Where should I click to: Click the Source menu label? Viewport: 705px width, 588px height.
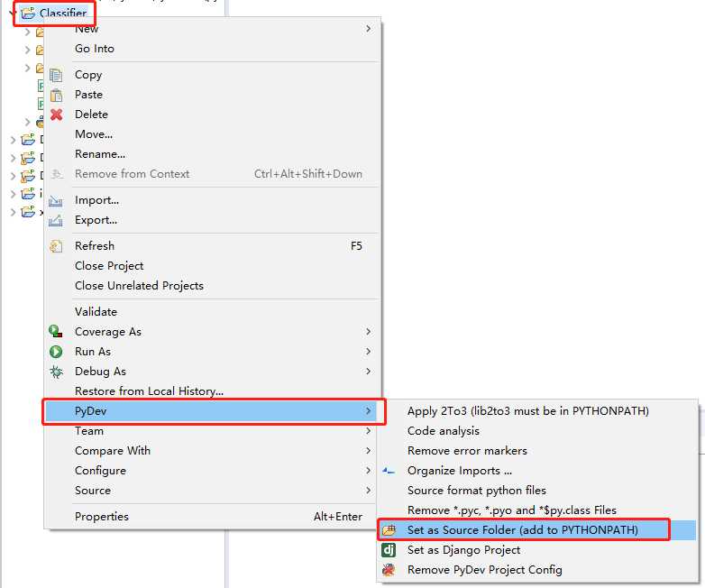pyautogui.click(x=93, y=491)
